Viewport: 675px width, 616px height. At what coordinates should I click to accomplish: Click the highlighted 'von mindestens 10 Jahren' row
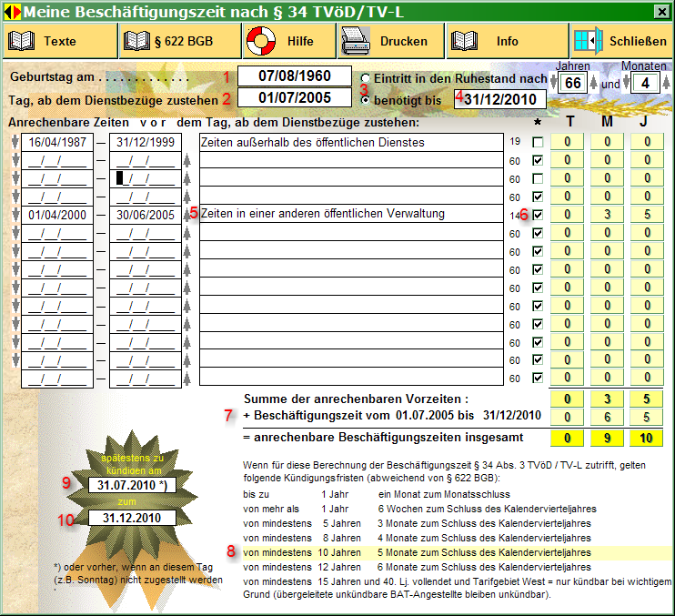[x=458, y=552]
